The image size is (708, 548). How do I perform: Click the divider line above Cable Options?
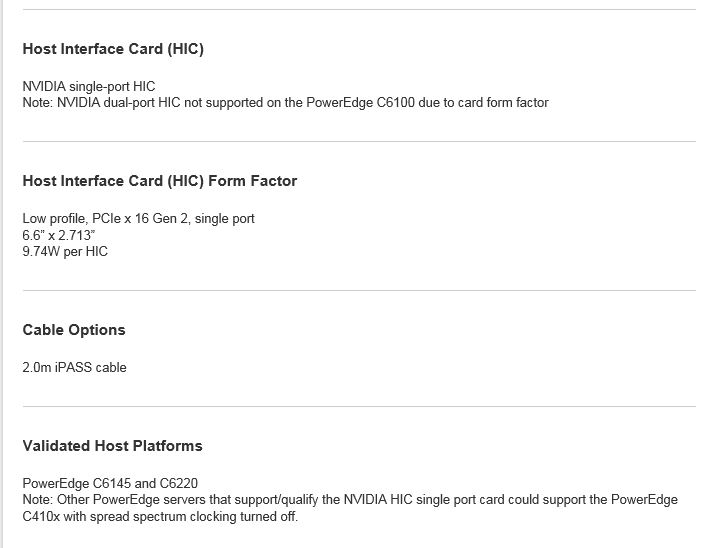(359, 290)
